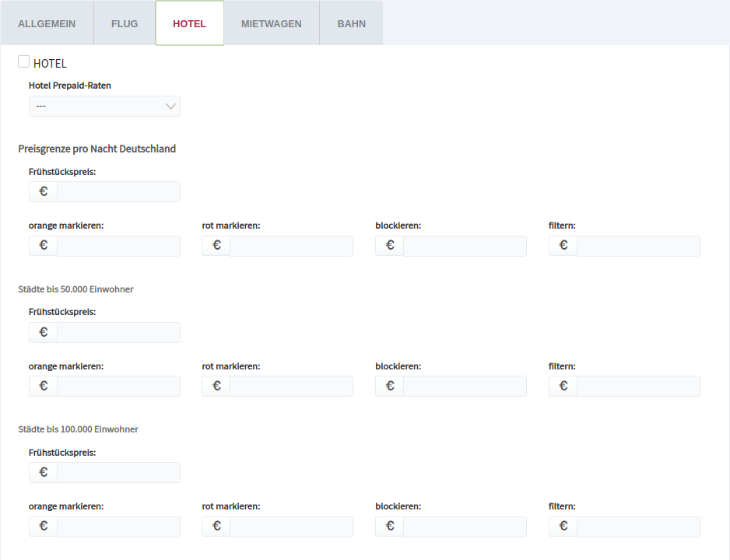Click Euro icon of Deutschland orange markieren

click(x=44, y=246)
